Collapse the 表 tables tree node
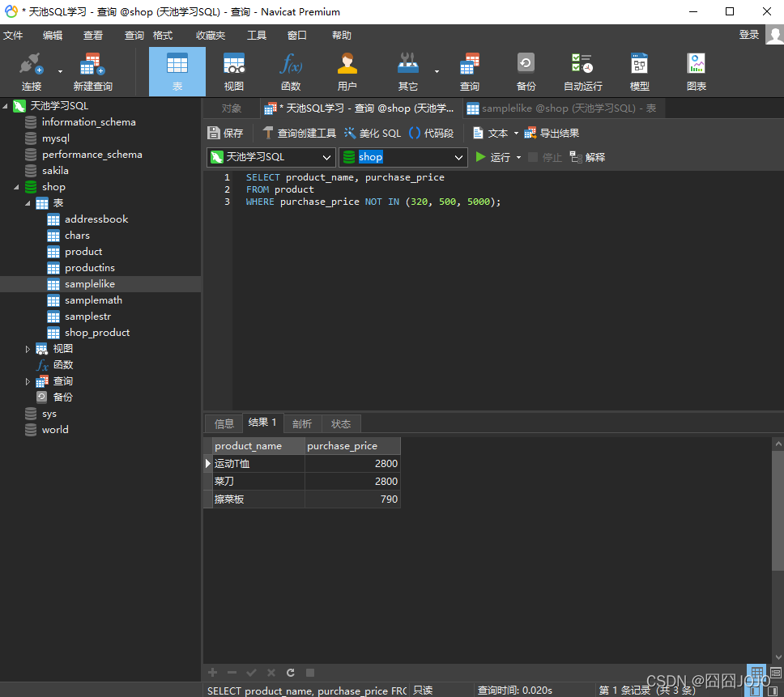 [x=28, y=203]
